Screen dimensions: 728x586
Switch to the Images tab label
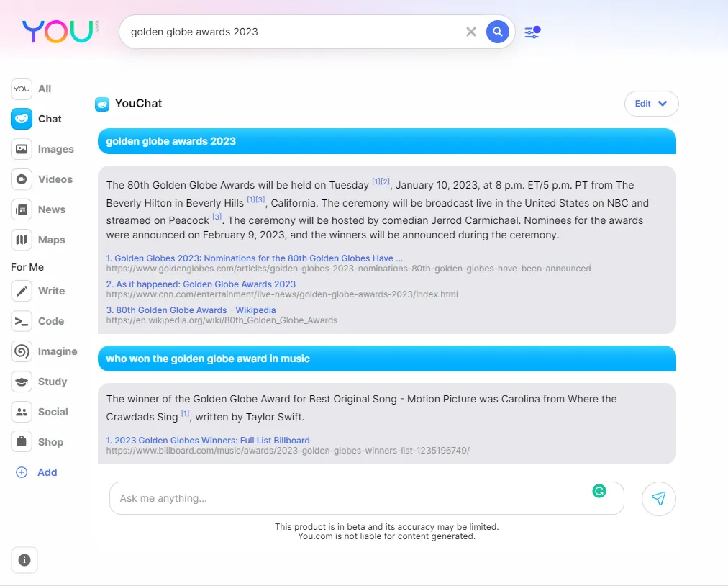pos(55,149)
